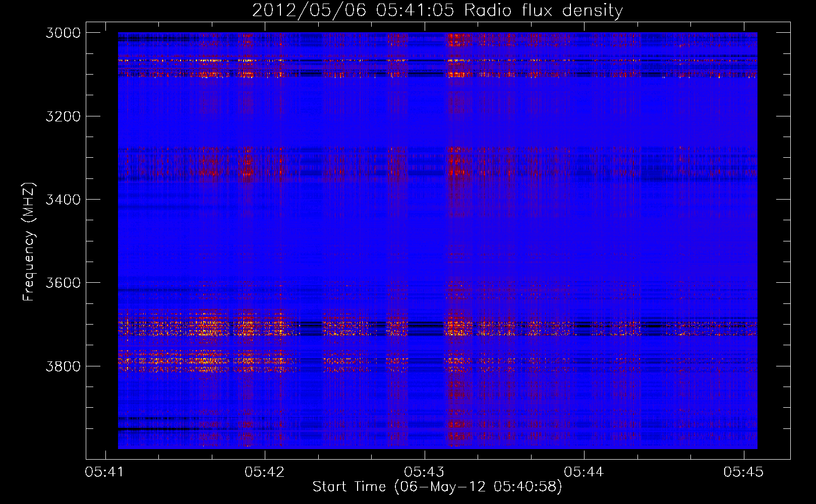This screenshot has height=504, width=816.
Task: Click the 3800 frequency axis label
Action: pos(63,366)
